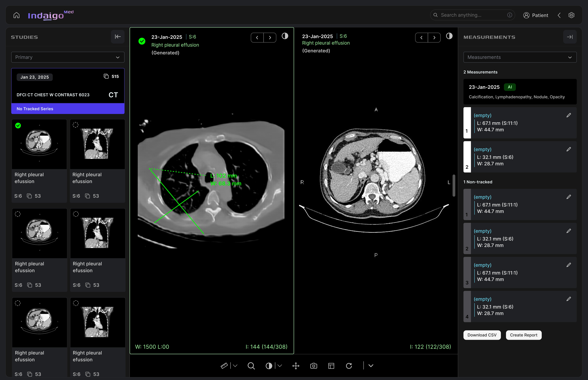This screenshot has height=380, width=588.
Task: Open the Measurements dropdown
Action: point(520,57)
